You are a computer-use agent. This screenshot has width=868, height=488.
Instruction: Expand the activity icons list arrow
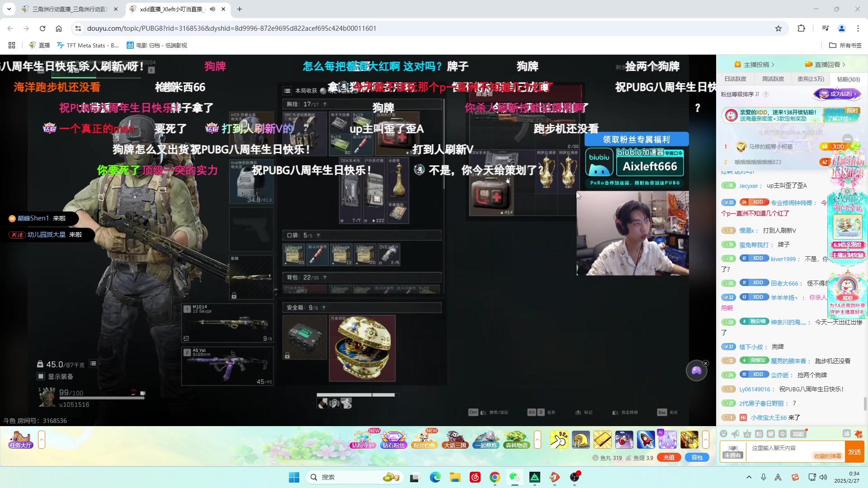538,440
